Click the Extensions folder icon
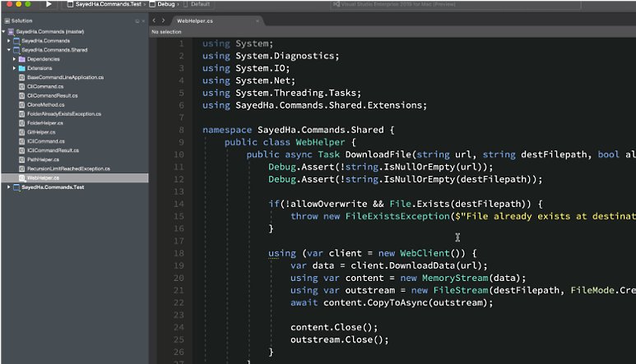 (x=22, y=68)
